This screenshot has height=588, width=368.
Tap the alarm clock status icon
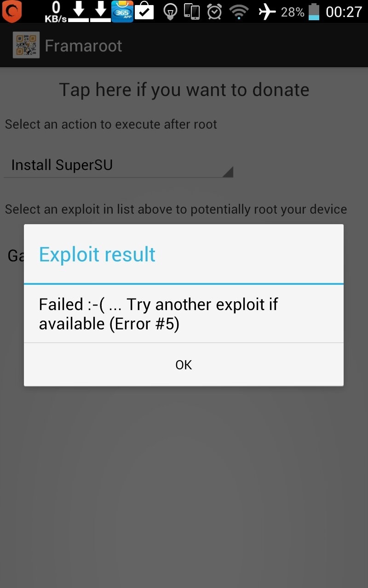(x=214, y=11)
